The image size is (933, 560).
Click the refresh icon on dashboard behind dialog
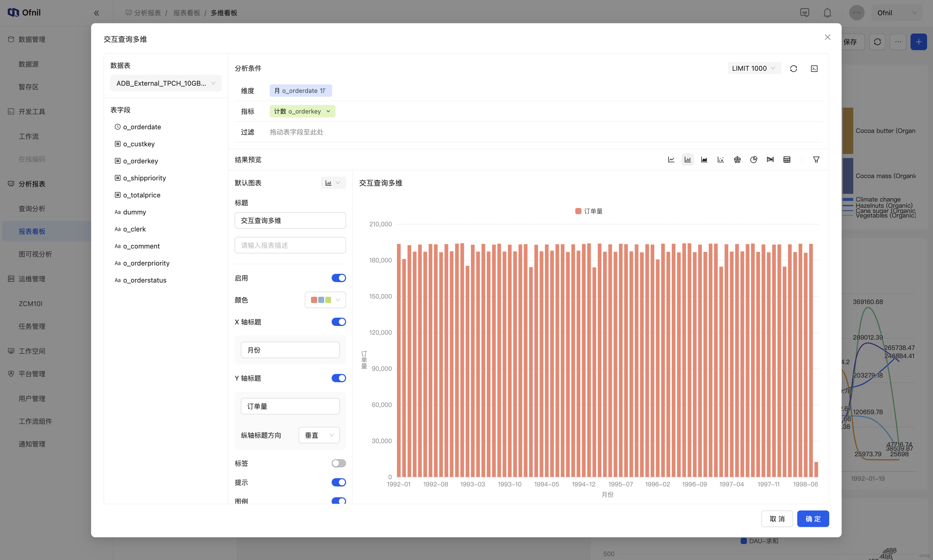pos(877,42)
